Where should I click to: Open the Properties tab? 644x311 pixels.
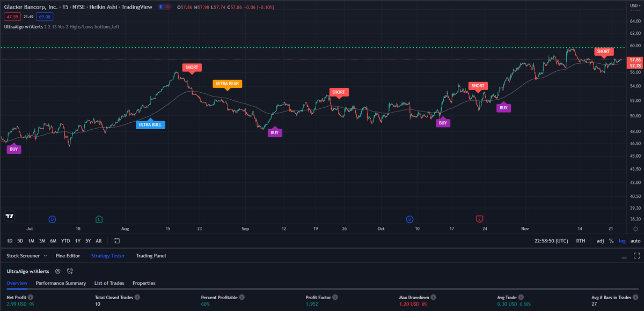tap(144, 283)
